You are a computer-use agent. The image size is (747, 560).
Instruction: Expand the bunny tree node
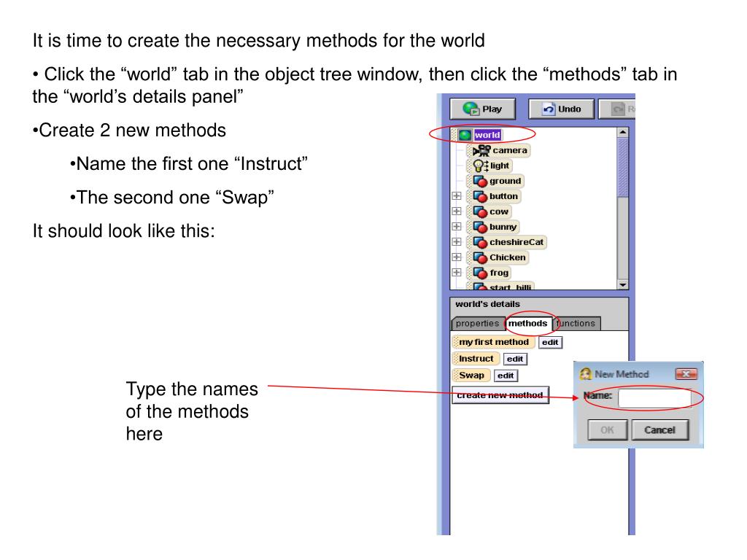pos(457,226)
